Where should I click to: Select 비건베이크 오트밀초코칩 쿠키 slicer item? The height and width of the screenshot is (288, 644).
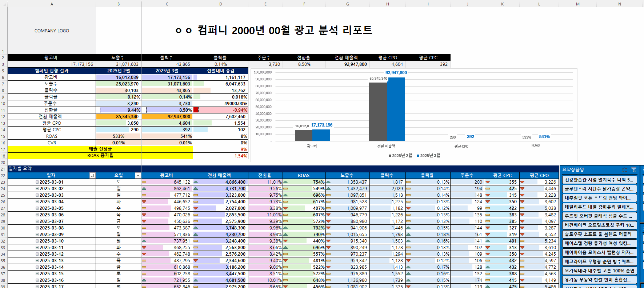tap(599, 225)
